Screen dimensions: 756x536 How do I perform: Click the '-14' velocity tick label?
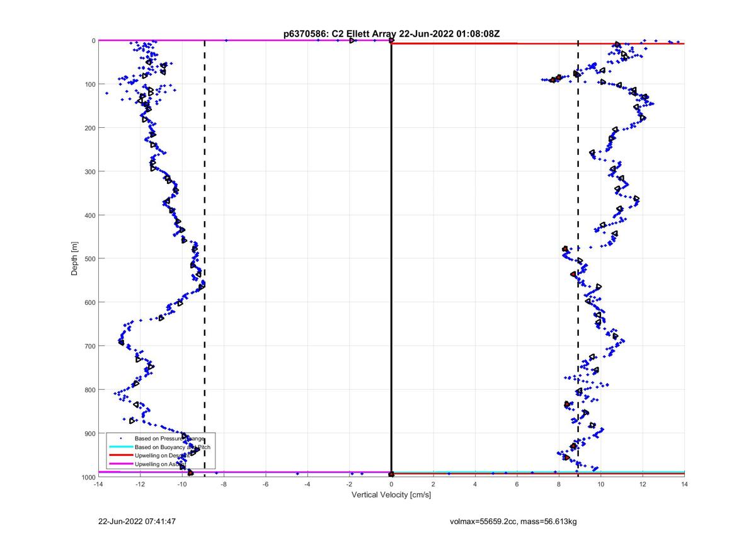(98, 484)
